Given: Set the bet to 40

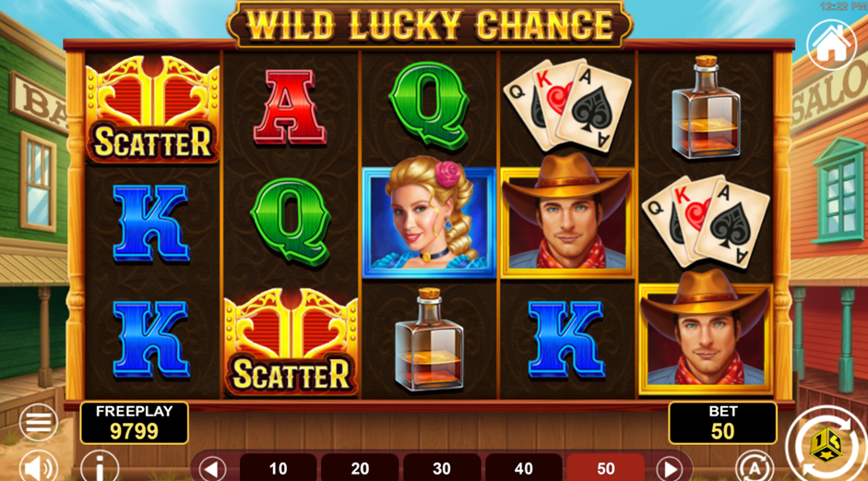Looking at the screenshot, I should [x=524, y=469].
